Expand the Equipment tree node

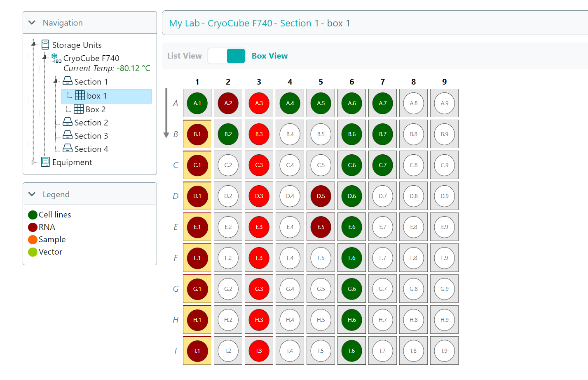pos(33,162)
